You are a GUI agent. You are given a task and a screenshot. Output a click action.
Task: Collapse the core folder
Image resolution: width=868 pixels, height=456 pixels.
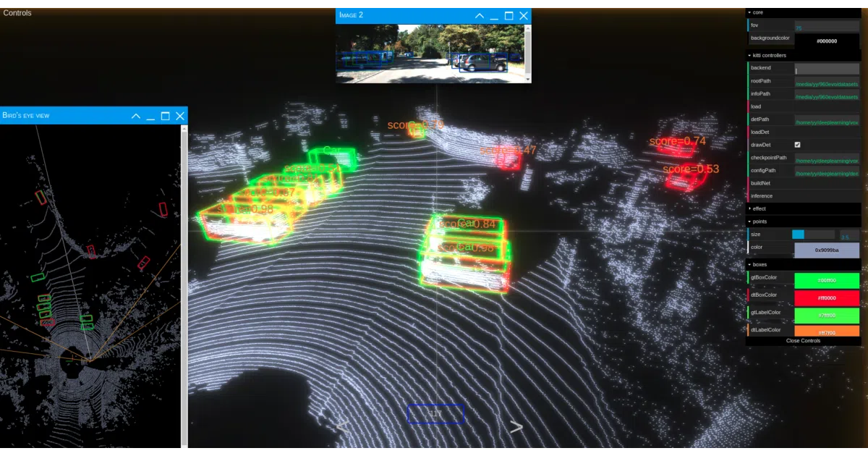pos(803,12)
